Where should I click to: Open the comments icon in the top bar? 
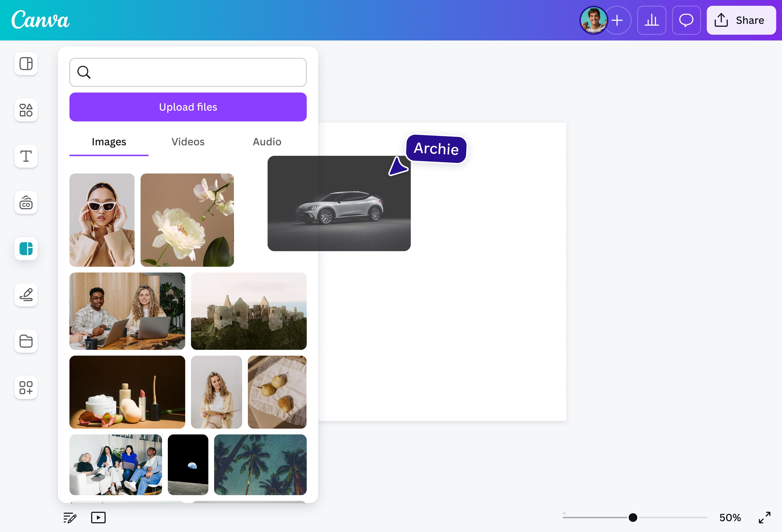pos(686,20)
